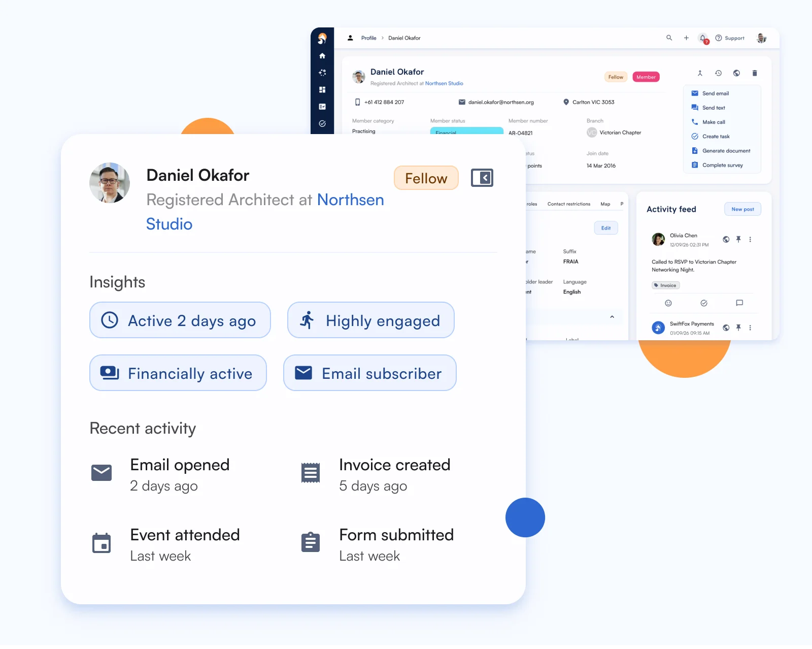The image size is (812, 649).
Task: Click the Profile breadcrumb
Action: tap(368, 38)
